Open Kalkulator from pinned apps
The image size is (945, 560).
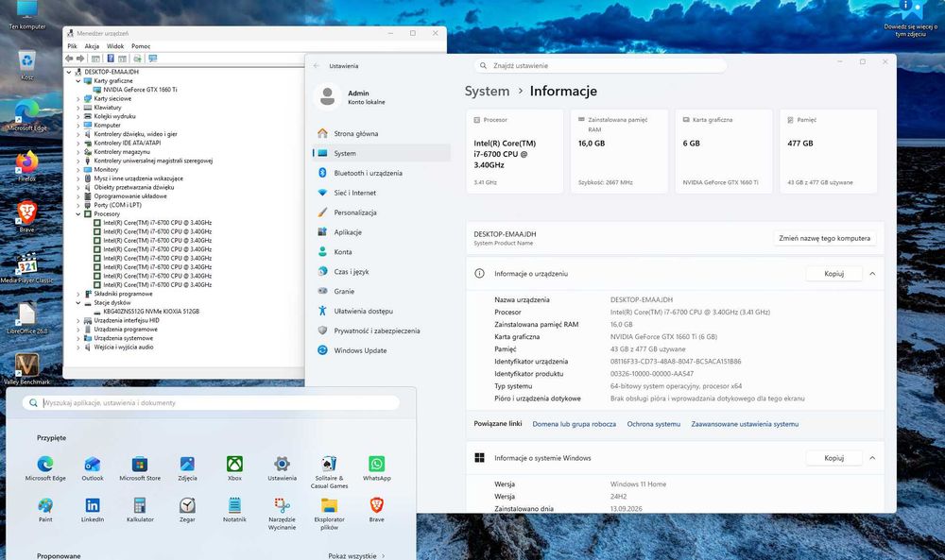pos(140,509)
